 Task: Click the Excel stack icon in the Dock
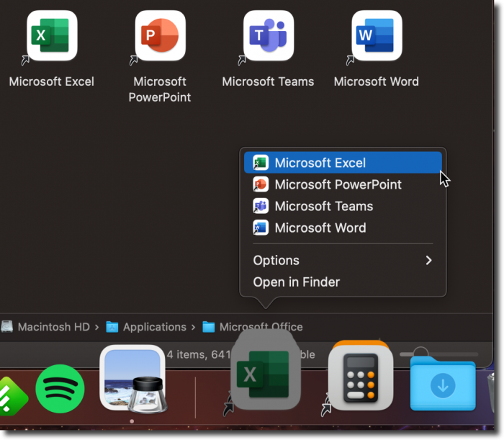tap(266, 374)
